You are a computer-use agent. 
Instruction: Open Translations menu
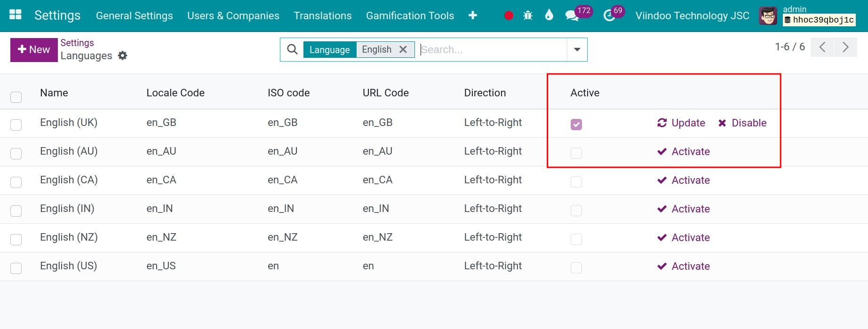pos(323,16)
